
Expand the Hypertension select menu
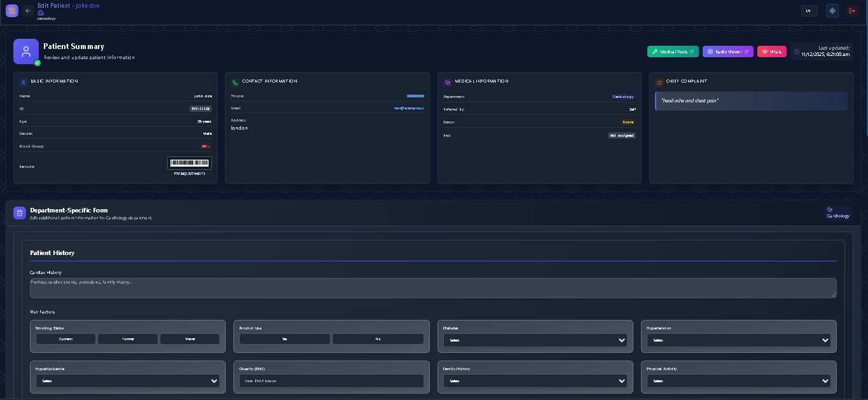click(738, 340)
